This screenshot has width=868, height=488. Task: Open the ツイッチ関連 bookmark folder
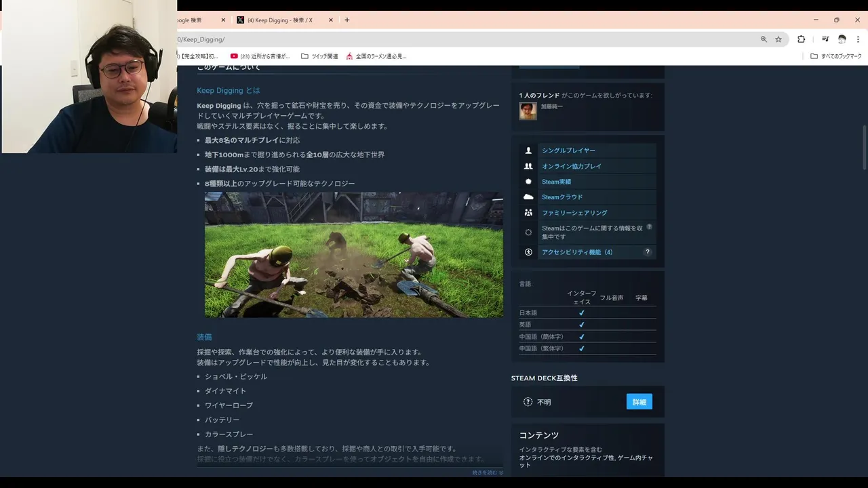(x=319, y=56)
